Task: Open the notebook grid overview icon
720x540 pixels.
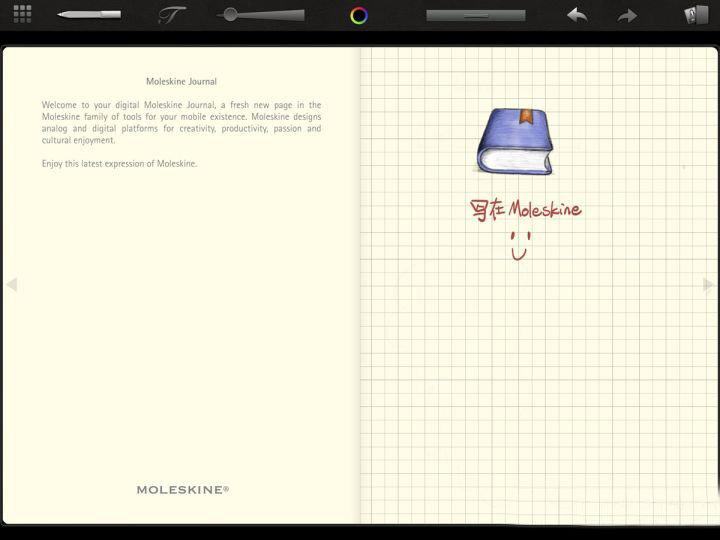Action: tap(22, 14)
